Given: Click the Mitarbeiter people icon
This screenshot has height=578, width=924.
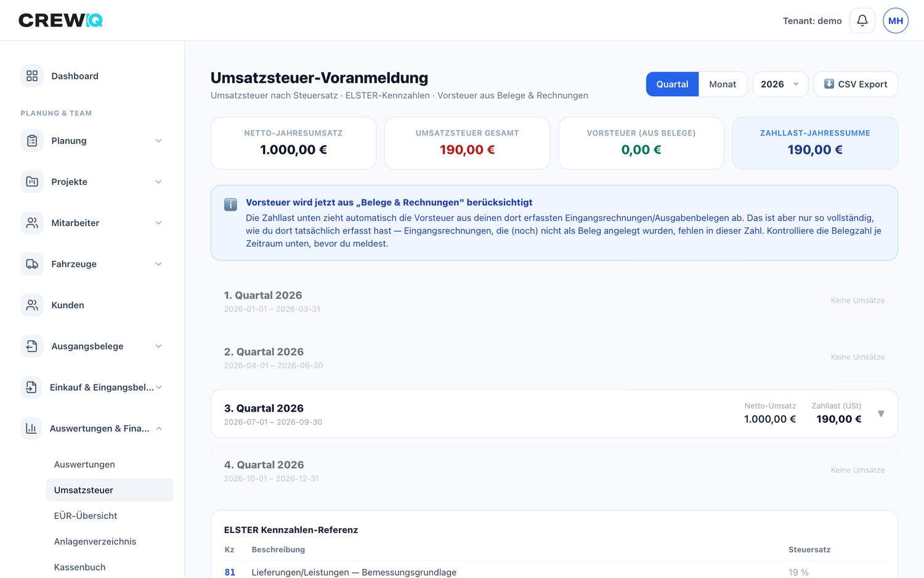Looking at the screenshot, I should (32, 222).
